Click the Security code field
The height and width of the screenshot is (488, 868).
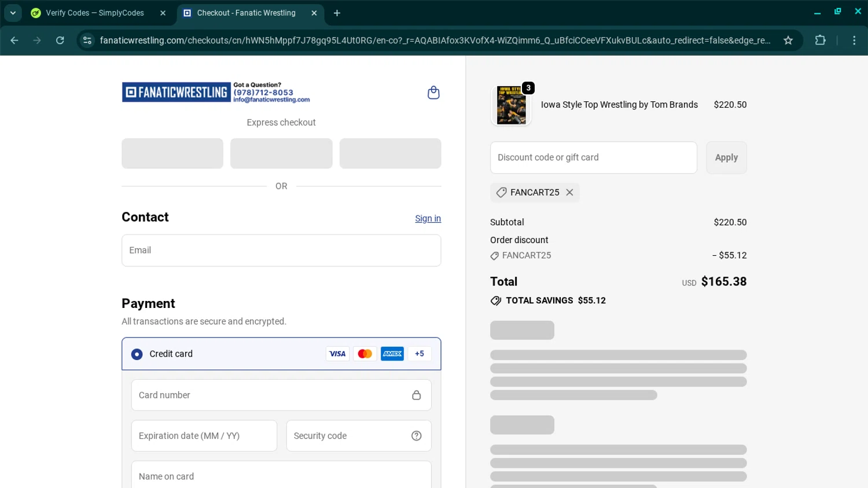pos(359,436)
